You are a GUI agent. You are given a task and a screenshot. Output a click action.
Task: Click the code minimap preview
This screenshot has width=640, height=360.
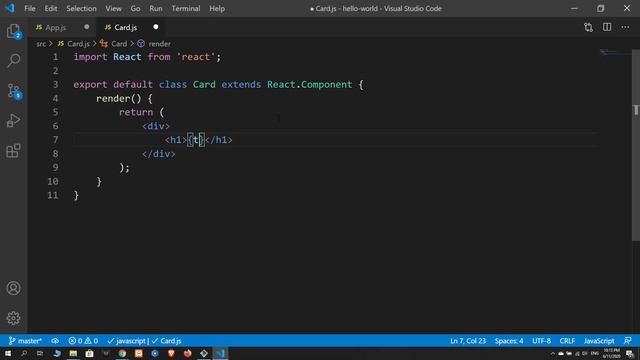pos(616,52)
